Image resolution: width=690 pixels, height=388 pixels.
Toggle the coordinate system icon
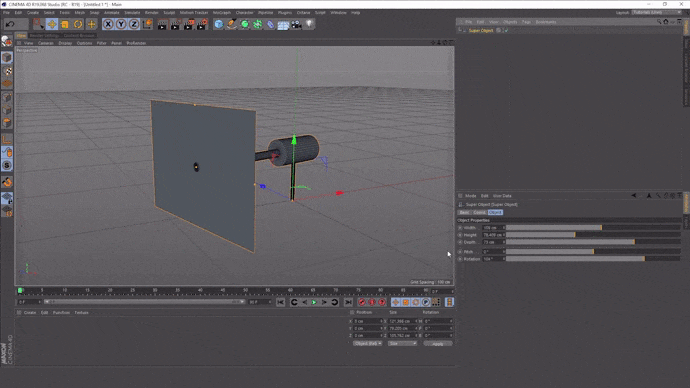click(147, 24)
